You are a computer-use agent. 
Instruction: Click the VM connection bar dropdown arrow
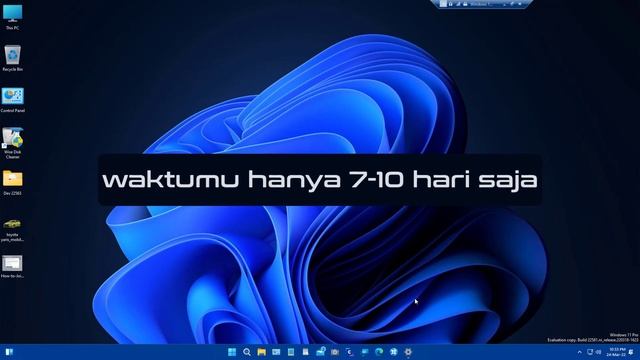pos(504,4)
